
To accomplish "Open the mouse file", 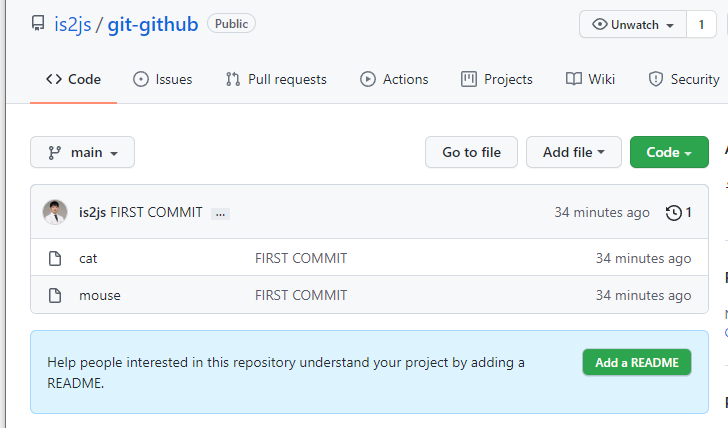I will tap(100, 296).
